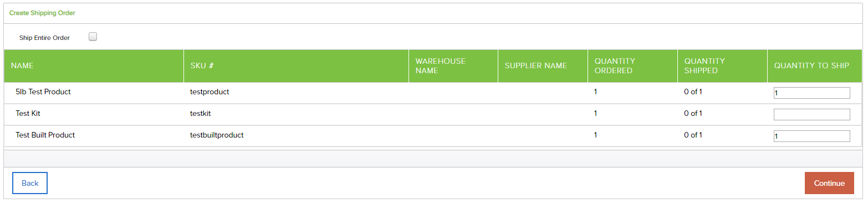The width and height of the screenshot is (868, 203).
Task: Click the Test Kit product name
Action: coord(28,114)
